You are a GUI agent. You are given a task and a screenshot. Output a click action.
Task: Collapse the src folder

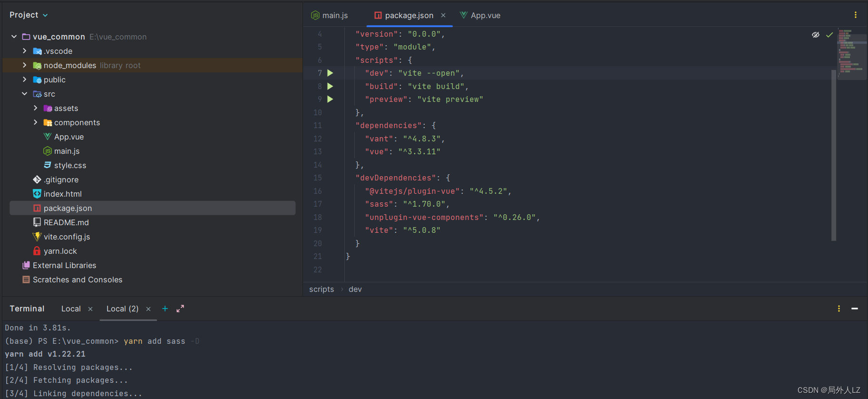25,94
